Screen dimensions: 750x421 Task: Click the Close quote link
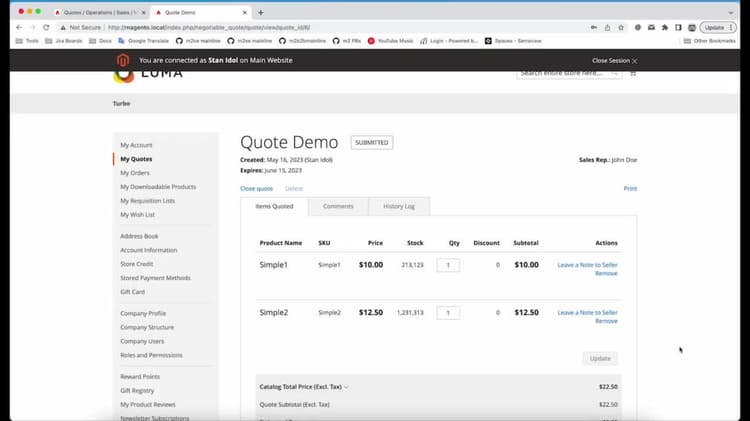[x=256, y=188]
